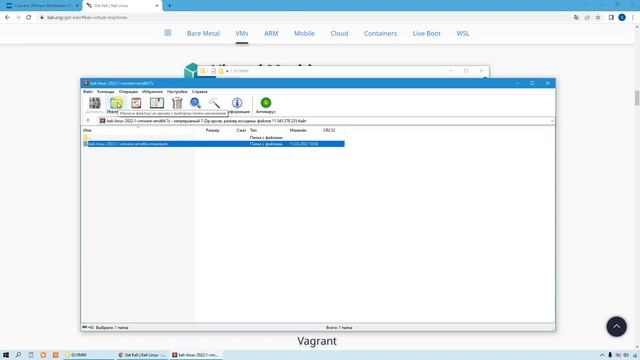Click the Mobile link on the Kali page
Image resolution: width=640 pixels, height=360 pixels.
coord(304,33)
